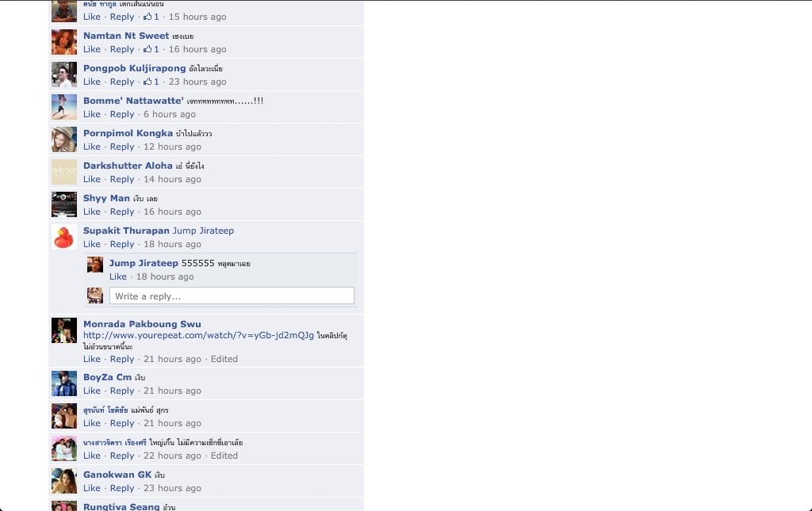View edit history on Monrada Pakboung Swu's comment
Image resolution: width=812 pixels, height=511 pixels.
click(224, 359)
